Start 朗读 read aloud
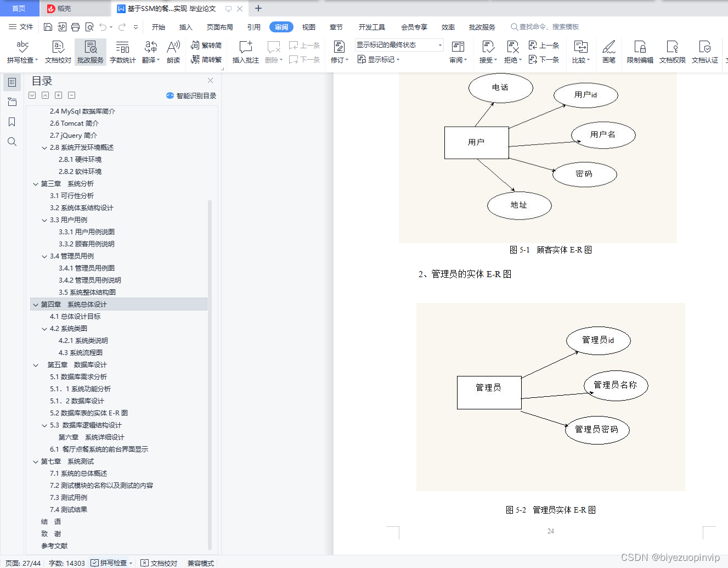The height and width of the screenshot is (568, 728). point(173,52)
